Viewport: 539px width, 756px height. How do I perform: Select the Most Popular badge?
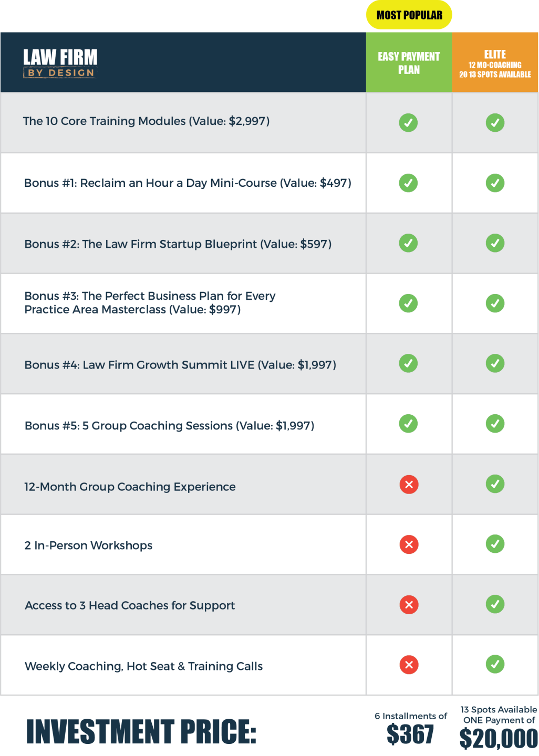(409, 15)
